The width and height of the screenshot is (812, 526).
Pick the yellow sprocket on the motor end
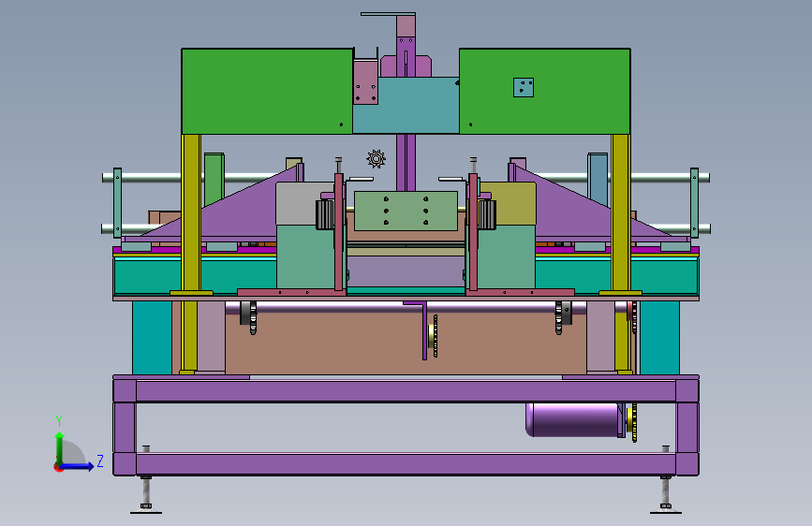[x=633, y=420]
